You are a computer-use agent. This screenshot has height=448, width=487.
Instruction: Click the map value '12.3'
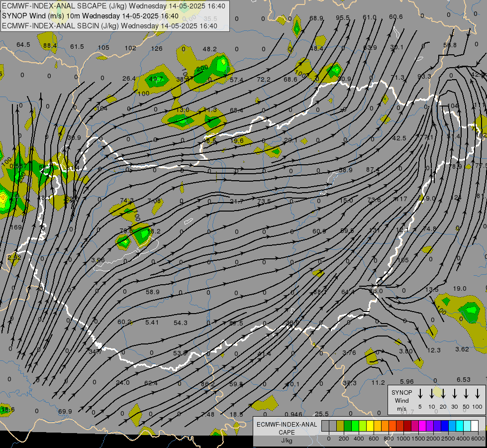[434, 350]
